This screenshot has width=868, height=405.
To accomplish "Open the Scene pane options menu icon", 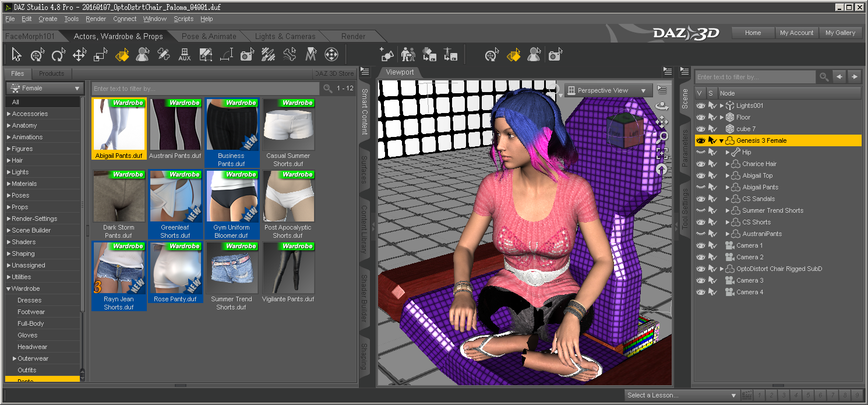I will (x=685, y=72).
